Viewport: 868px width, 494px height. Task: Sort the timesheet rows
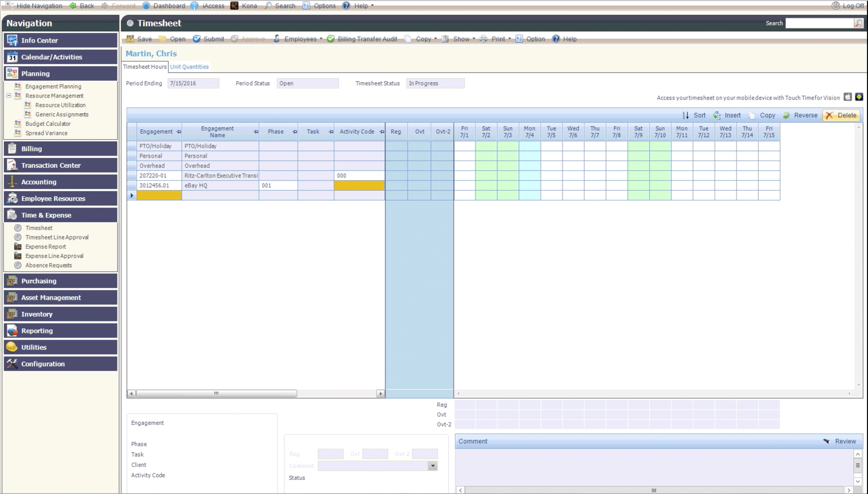pos(694,115)
